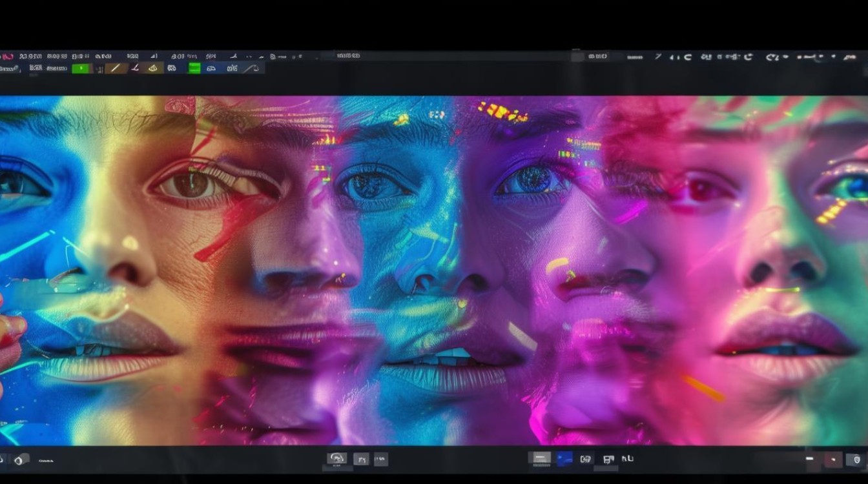Click the colorful faces image on canvas
Viewport: 868px width, 484px height.
434,270
